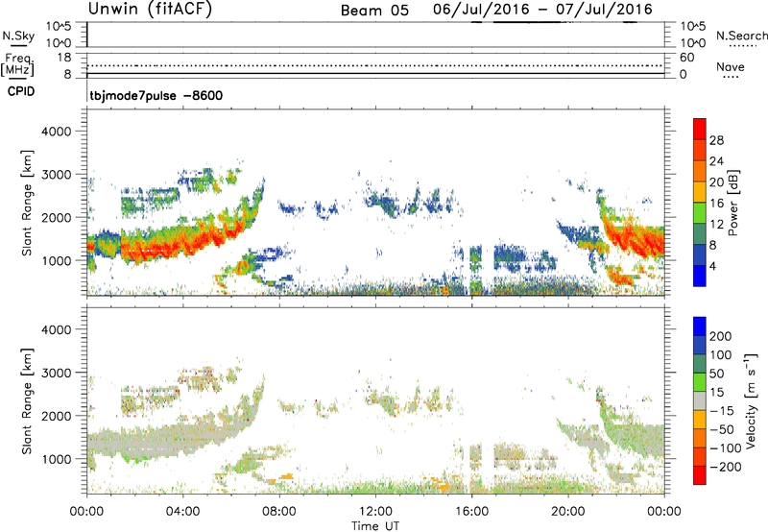The width and height of the screenshot is (768, 532).
Task: Click the red bottom segment of Velocity colorbar
Action: 700,475
